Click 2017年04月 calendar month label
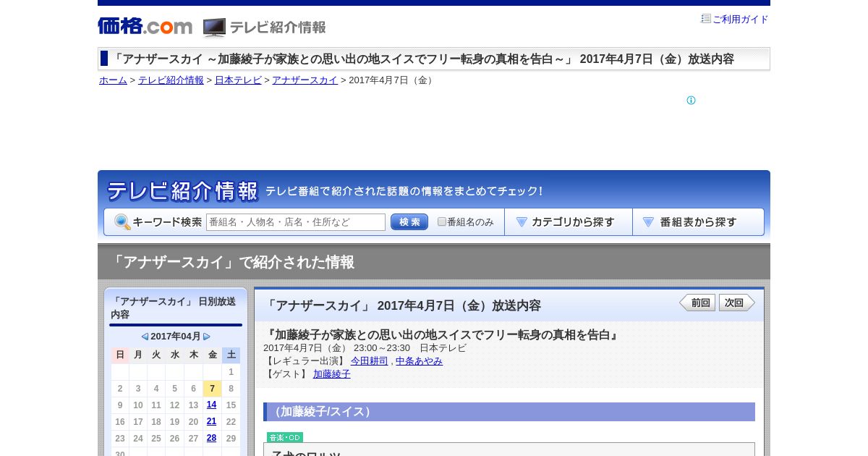This screenshot has width=868, height=456. (176, 337)
